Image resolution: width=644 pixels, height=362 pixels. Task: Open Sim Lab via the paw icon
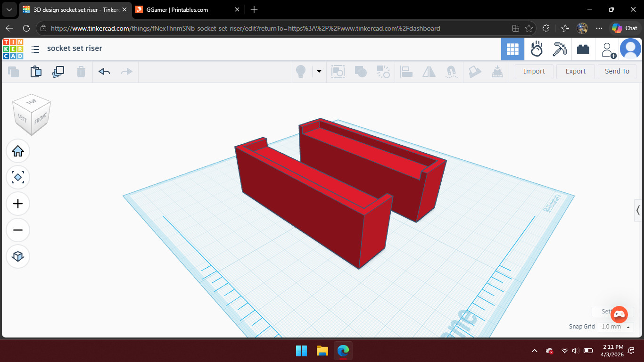pyautogui.click(x=536, y=49)
